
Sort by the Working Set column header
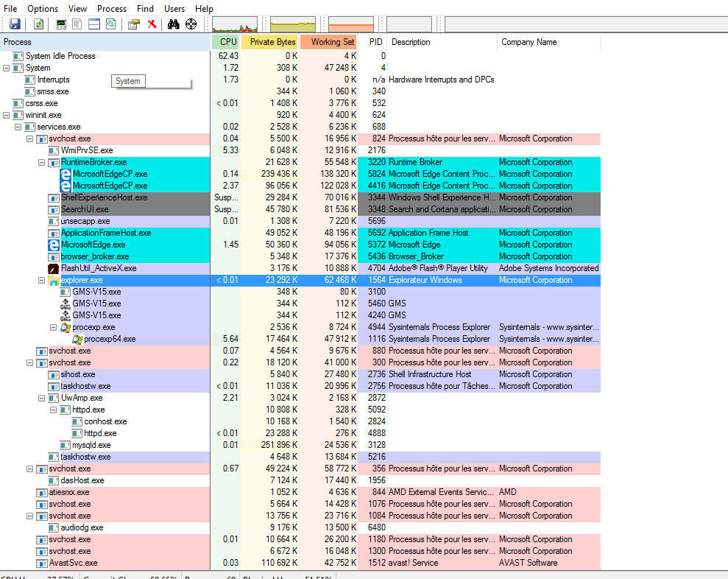tap(328, 42)
